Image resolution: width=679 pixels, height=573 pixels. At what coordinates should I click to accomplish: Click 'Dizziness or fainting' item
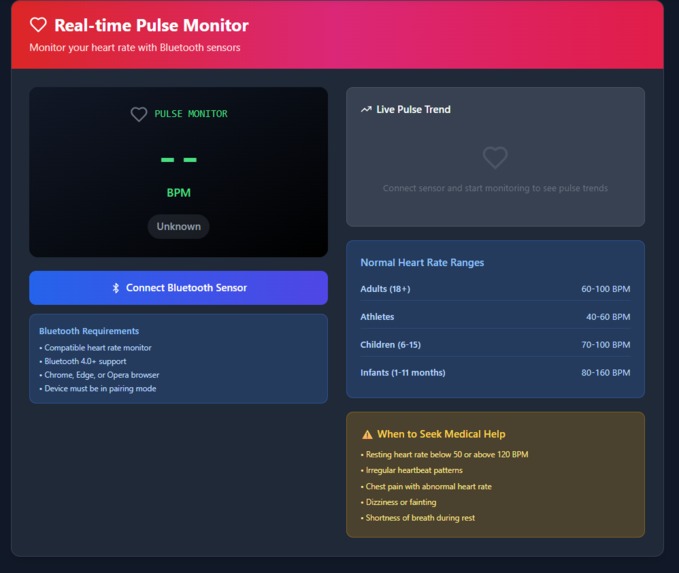(398, 502)
